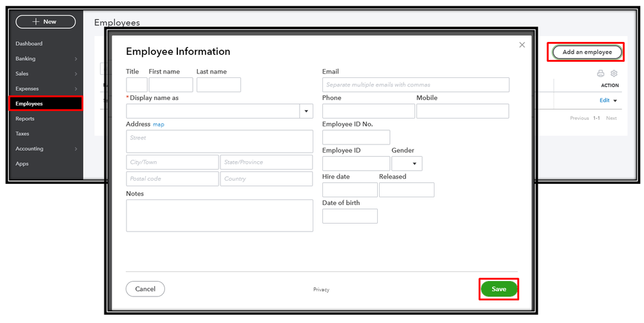Expand the Sales submenu chevron
The image size is (644, 323).
[x=76, y=74]
